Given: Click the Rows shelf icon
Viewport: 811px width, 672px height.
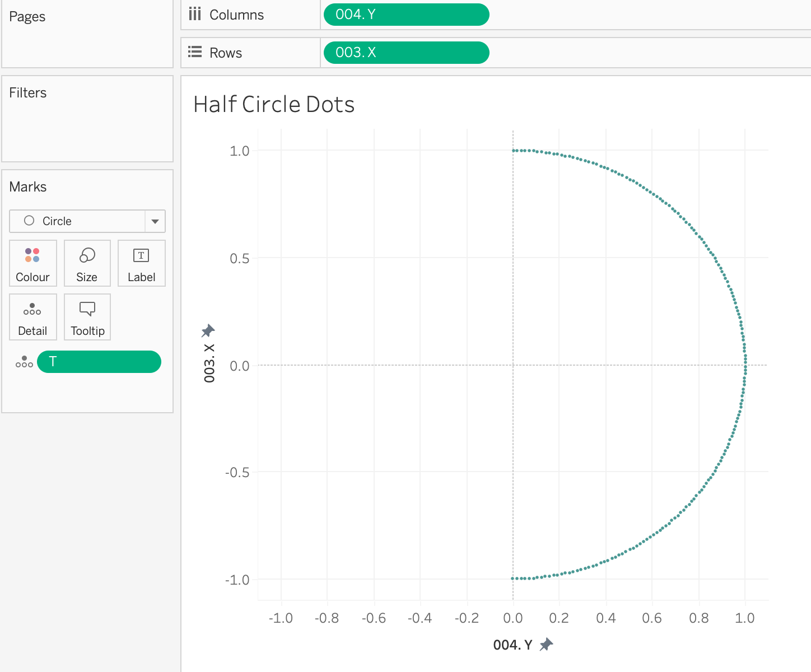Looking at the screenshot, I should [x=195, y=53].
